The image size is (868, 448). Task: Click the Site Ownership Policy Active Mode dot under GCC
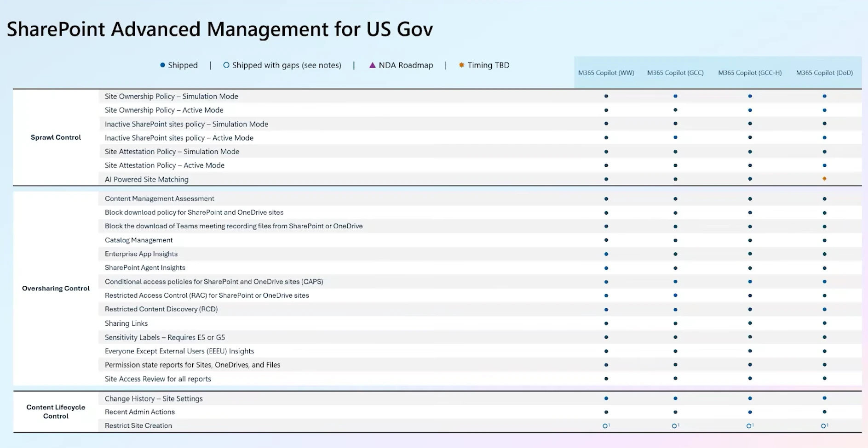675,110
